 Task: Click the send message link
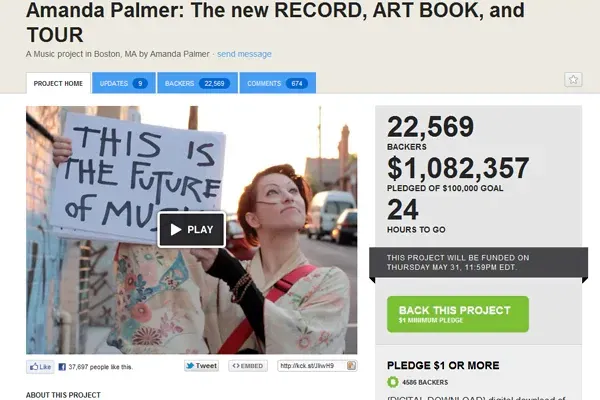coord(244,54)
